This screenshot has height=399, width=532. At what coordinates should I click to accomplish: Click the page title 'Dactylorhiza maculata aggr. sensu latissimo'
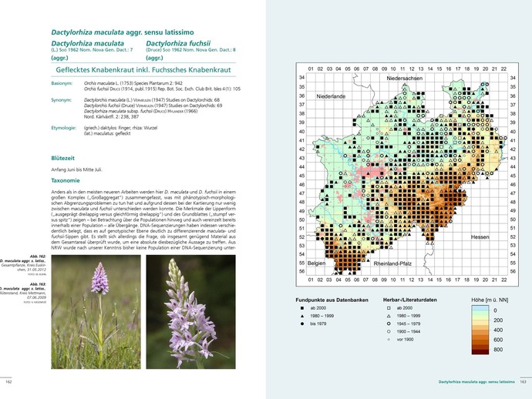[123, 32]
